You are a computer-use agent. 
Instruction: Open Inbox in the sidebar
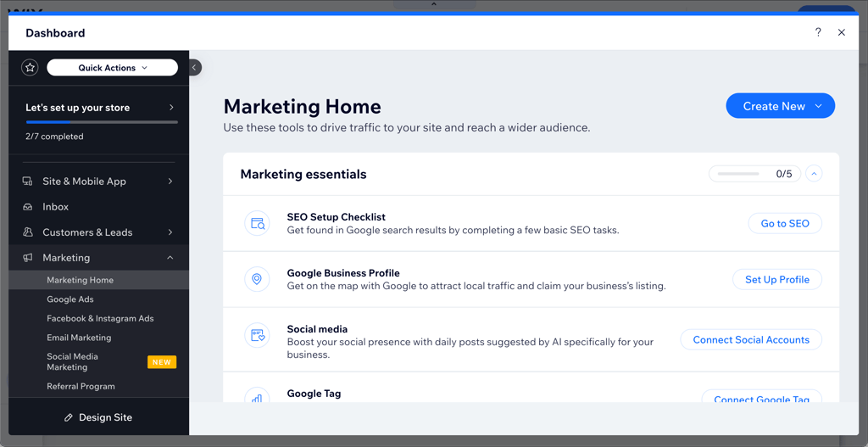coord(98,207)
